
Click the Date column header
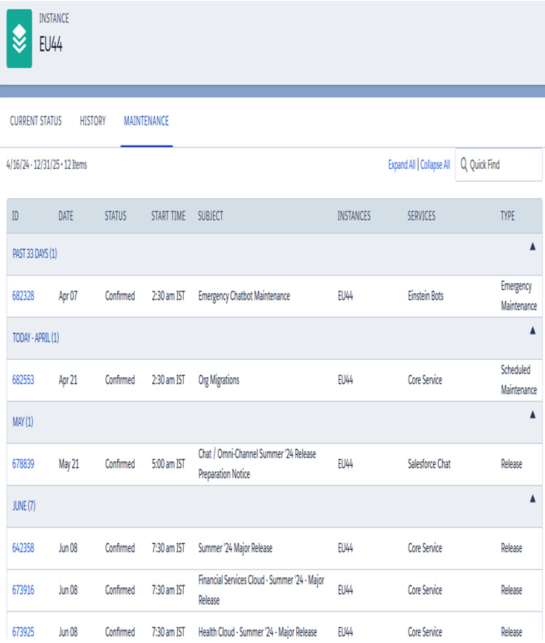pos(66,216)
